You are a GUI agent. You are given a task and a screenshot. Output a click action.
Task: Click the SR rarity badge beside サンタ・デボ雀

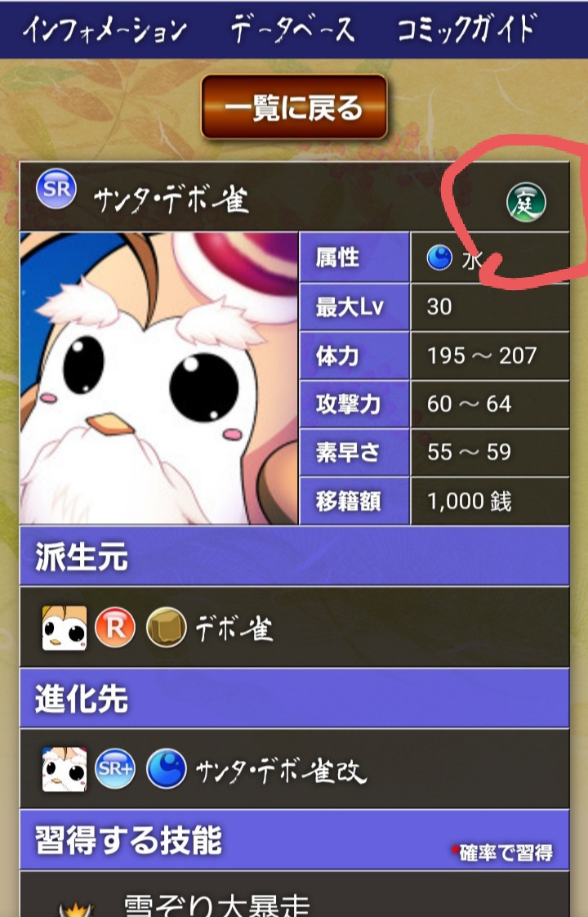(x=56, y=189)
